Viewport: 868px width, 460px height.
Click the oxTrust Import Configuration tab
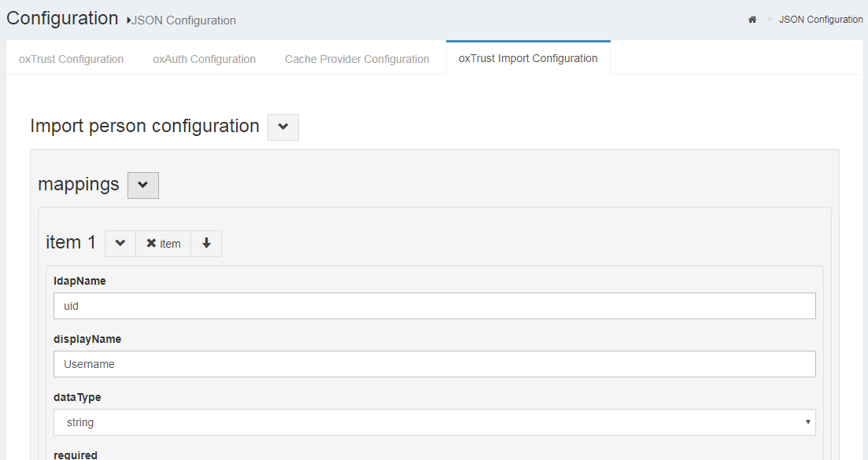click(528, 58)
